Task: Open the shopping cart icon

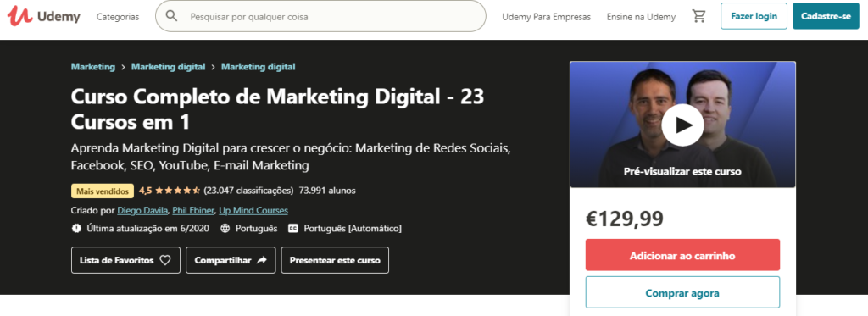Action: (x=698, y=16)
